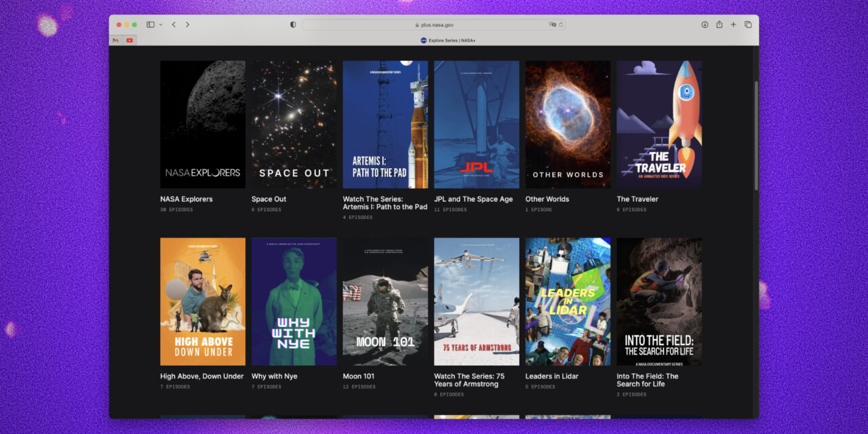Click the page's vertical scrollbar
868x434 pixels.
coord(756,136)
